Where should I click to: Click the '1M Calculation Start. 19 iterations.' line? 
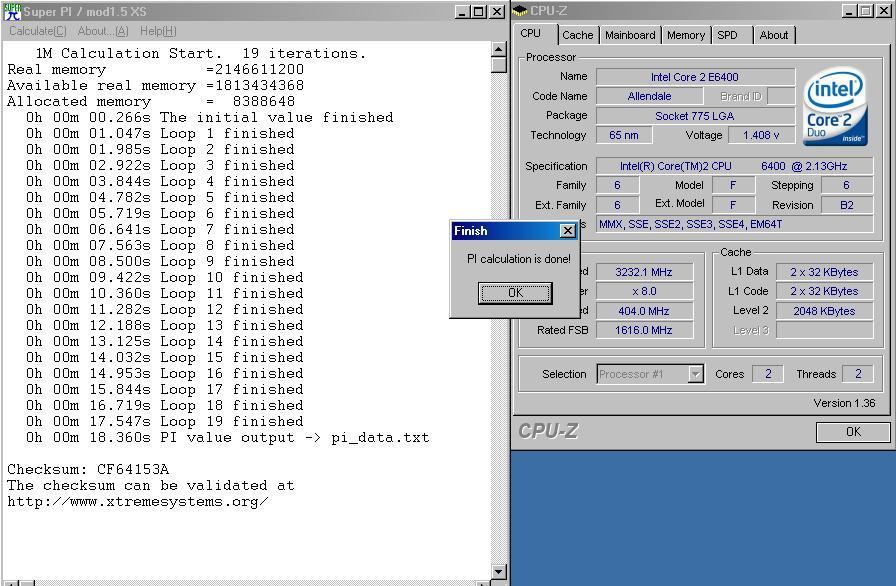click(201, 54)
